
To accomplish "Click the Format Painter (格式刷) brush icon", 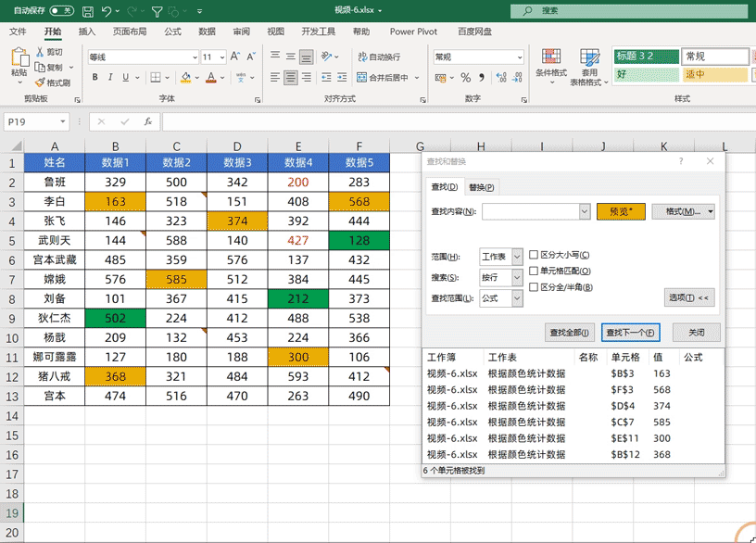I will pos(39,82).
